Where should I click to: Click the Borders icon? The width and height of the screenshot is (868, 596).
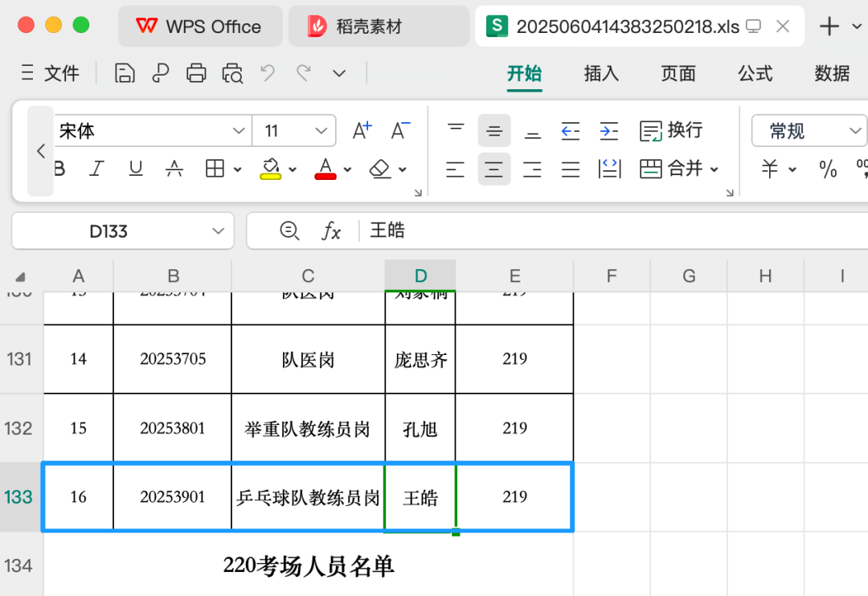click(215, 169)
